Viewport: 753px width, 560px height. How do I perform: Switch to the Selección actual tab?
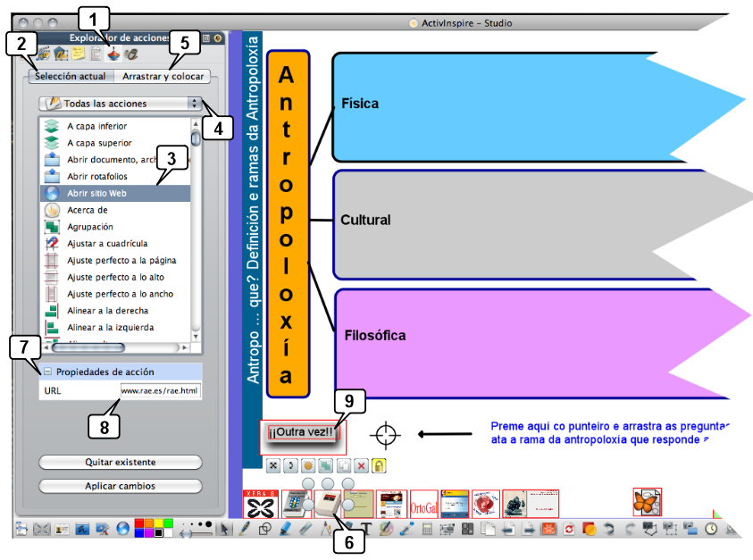[70, 77]
